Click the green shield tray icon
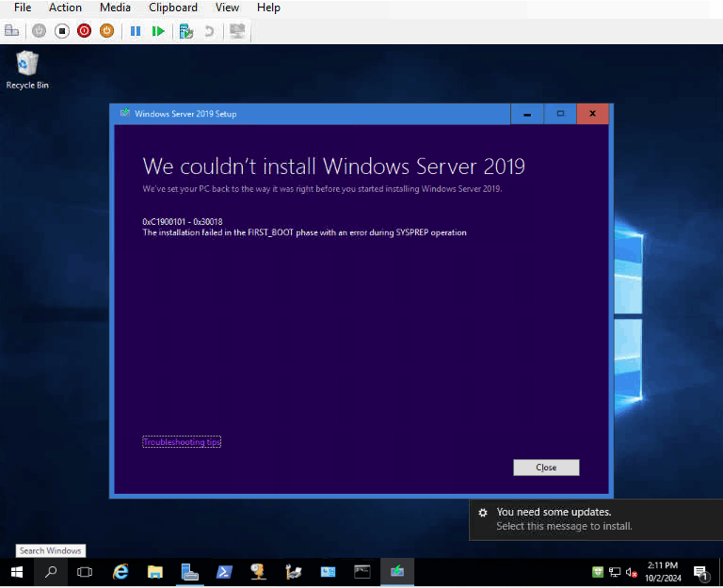723x588 pixels. [x=598, y=572]
